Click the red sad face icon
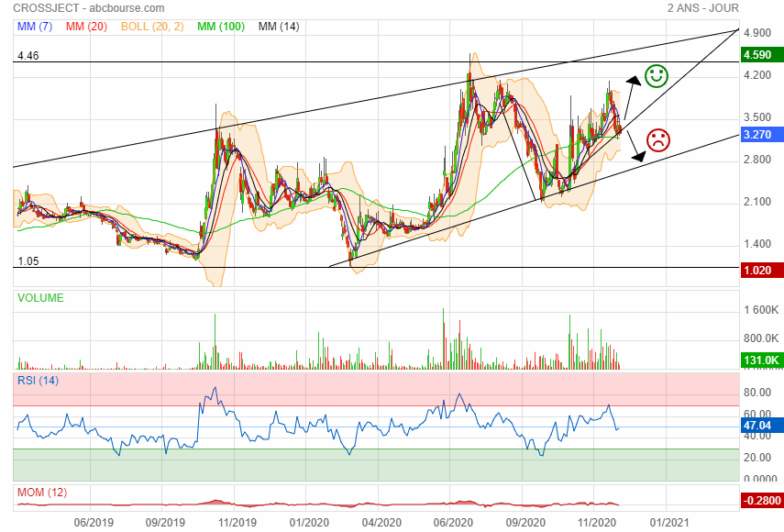The height and width of the screenshot is (532, 784). (x=658, y=140)
